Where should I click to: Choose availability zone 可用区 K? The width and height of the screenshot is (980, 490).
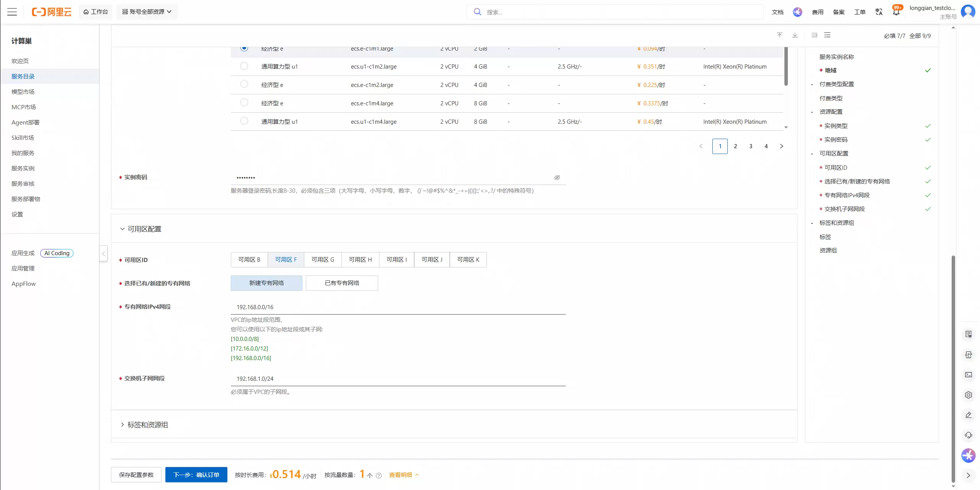point(468,260)
